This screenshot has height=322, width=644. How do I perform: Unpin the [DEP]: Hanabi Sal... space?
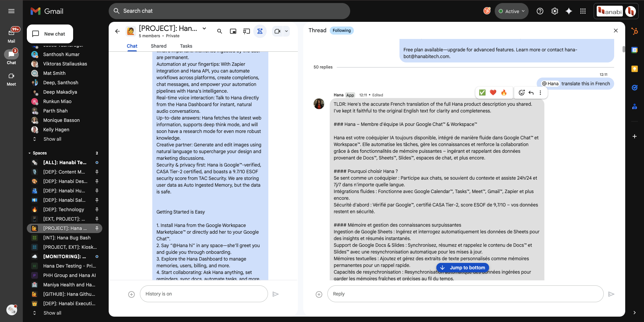tap(97, 200)
